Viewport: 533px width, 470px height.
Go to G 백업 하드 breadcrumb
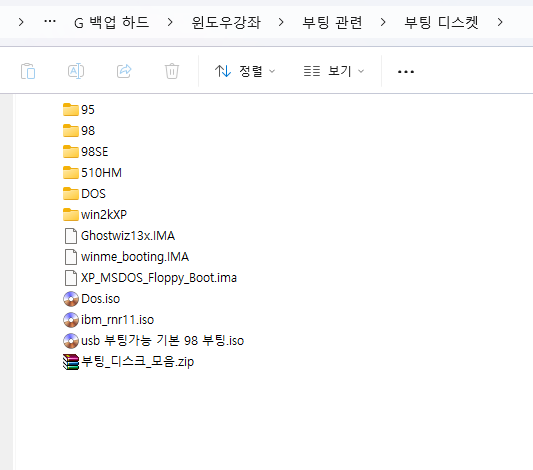pos(111,22)
